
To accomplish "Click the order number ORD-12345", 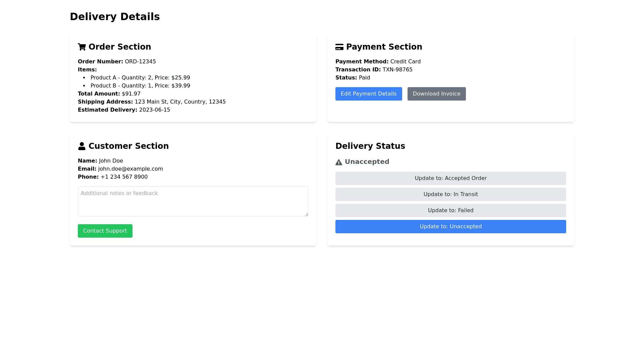I will click(140, 62).
